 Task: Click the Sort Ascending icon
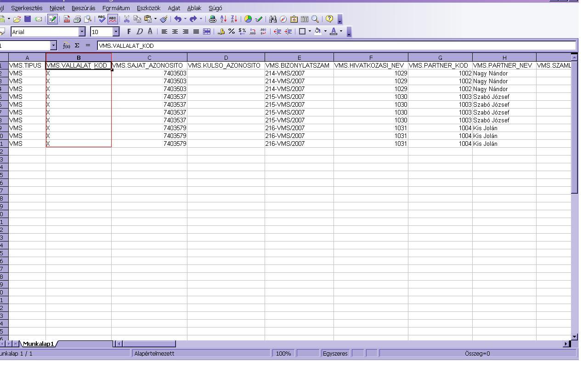(x=224, y=19)
